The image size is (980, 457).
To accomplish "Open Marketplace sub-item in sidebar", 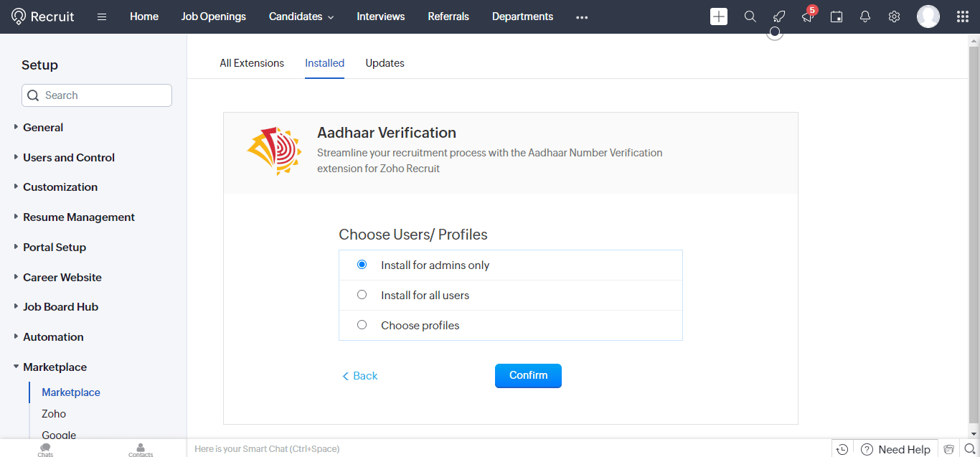I will [71, 392].
